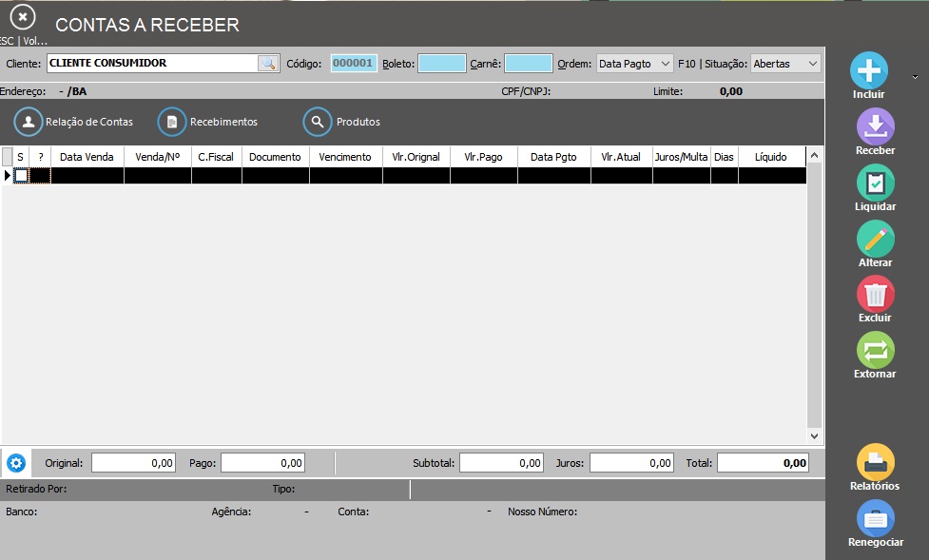Click the Alterar pencil icon
This screenshot has height=560, width=929.
[875, 239]
